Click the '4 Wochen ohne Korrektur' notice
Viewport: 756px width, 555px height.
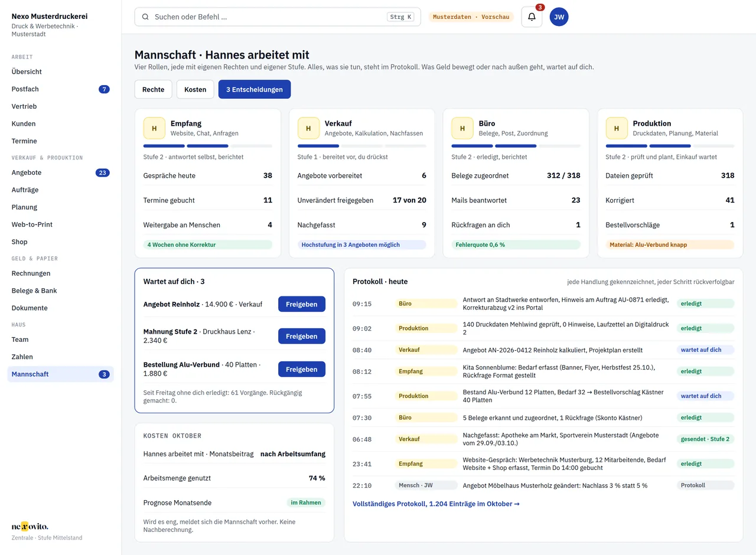(208, 244)
